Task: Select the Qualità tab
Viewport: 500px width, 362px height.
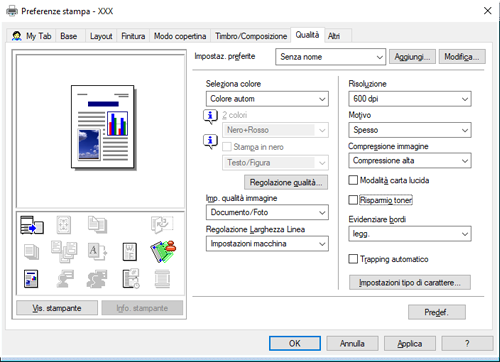Action: tap(307, 35)
